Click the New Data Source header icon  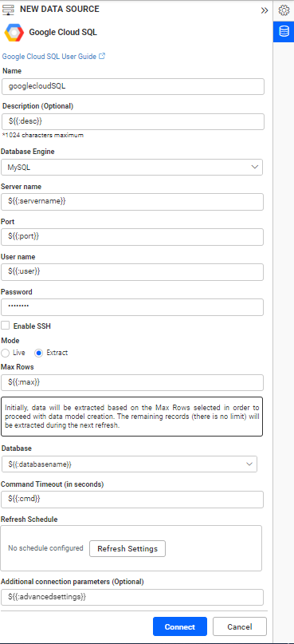pyautogui.click(x=9, y=10)
